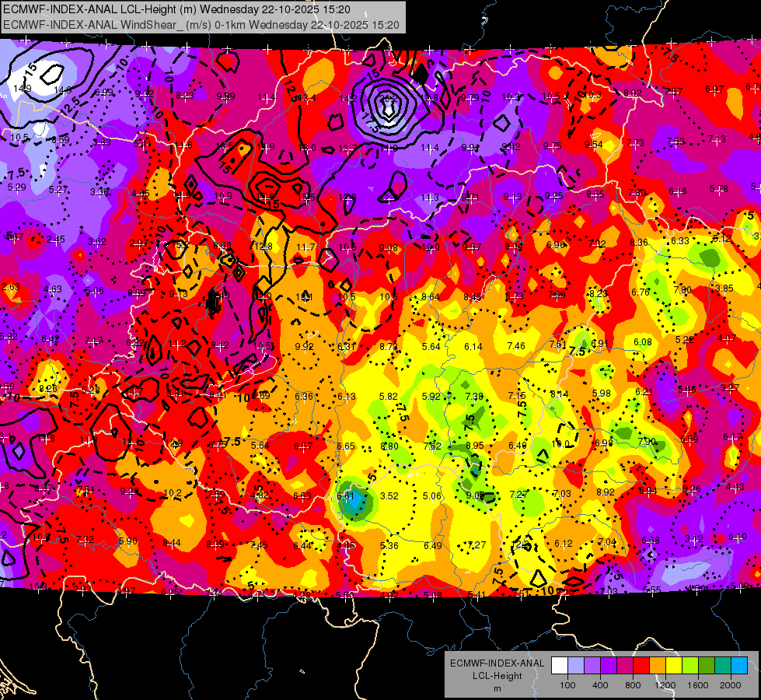The width and height of the screenshot is (761, 700).
Task: Click the map value 3.52
Action: point(389,496)
